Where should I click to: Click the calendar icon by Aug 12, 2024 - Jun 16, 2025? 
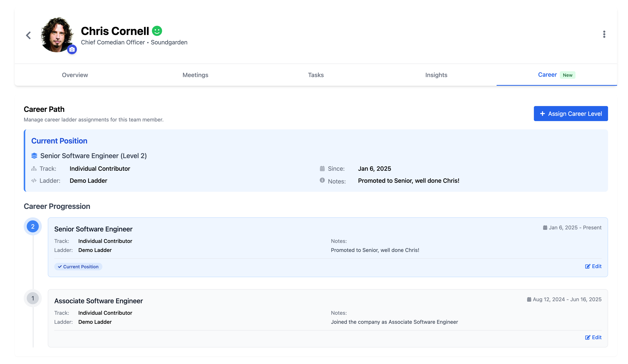(529, 299)
